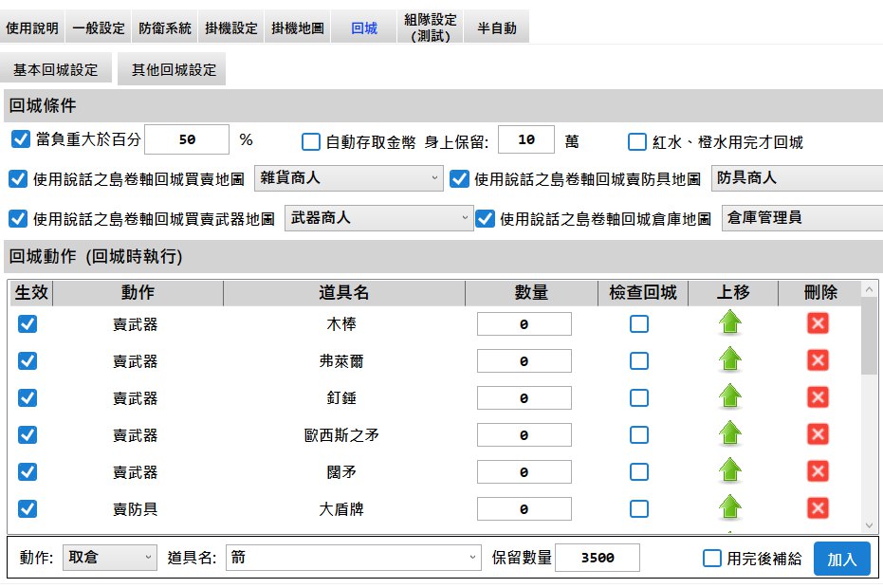Move 大盾牌 row up with green arrow

(730, 508)
